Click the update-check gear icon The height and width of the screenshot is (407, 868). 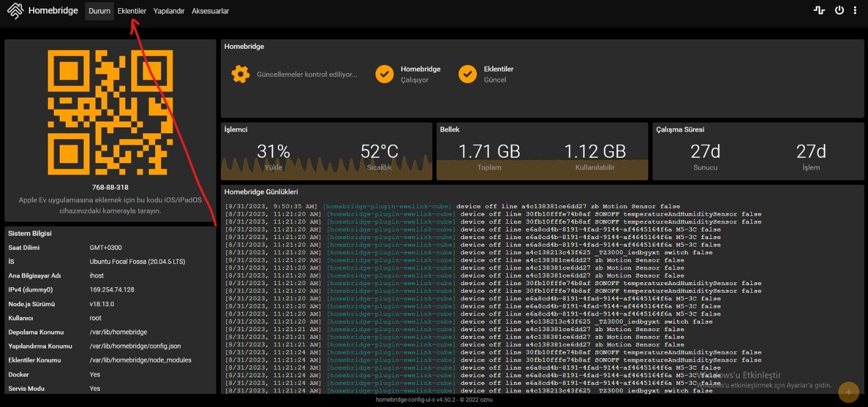coord(240,74)
